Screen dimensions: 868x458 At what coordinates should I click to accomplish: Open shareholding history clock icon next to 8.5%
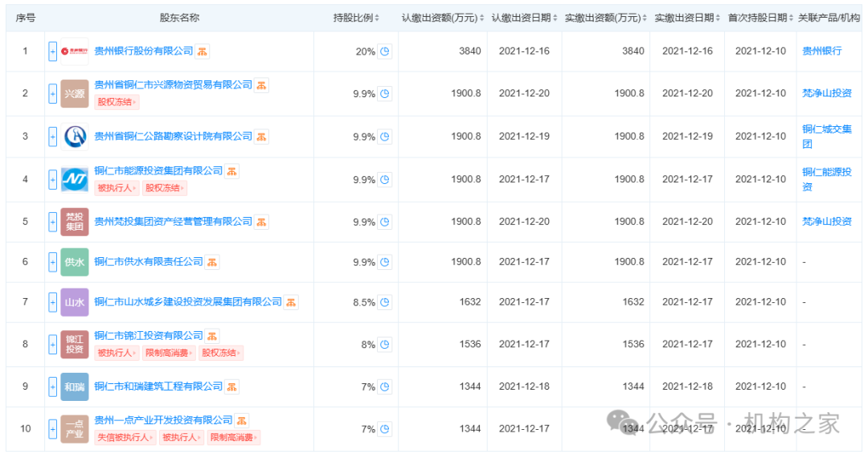385,302
